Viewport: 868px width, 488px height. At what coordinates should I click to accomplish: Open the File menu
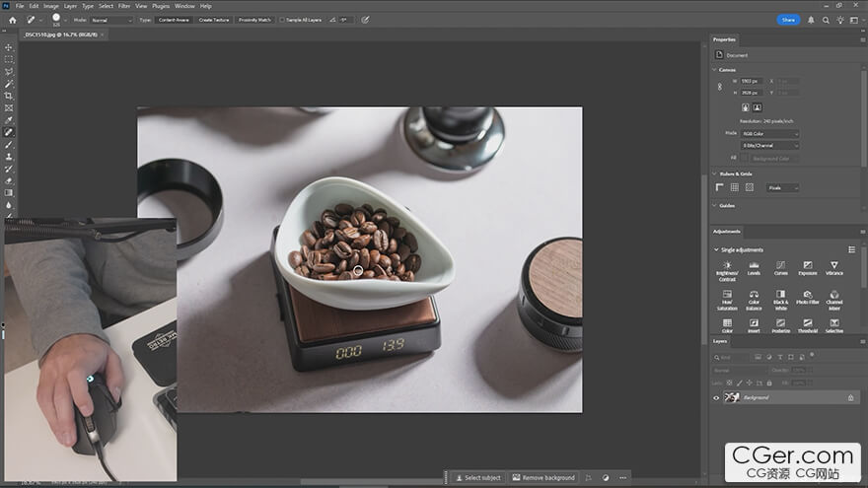20,6
